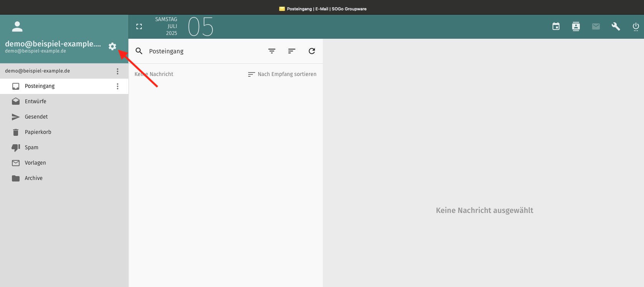
Task: Open the Gesendet folder
Action: coord(64,117)
